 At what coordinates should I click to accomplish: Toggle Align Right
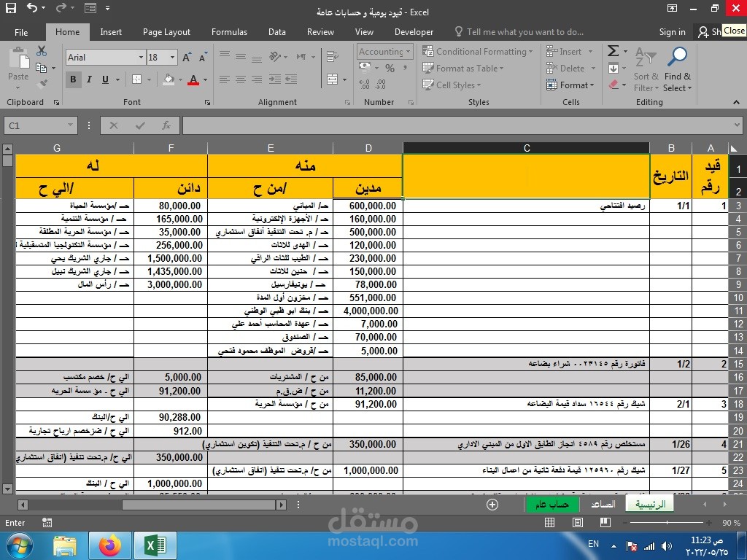[257, 79]
